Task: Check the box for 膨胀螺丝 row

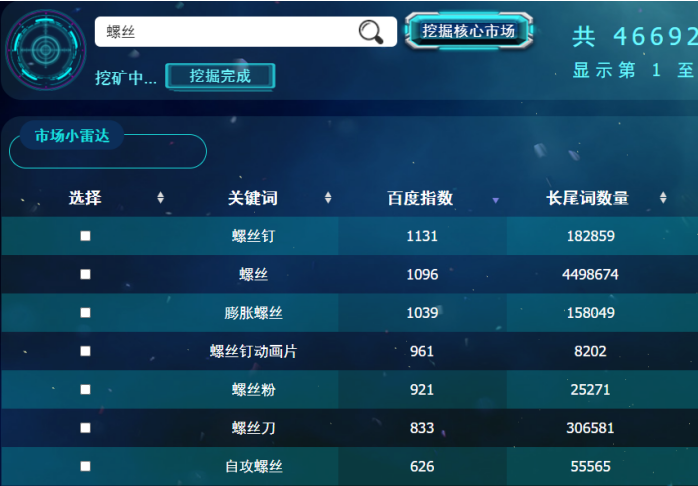Action: point(85,312)
